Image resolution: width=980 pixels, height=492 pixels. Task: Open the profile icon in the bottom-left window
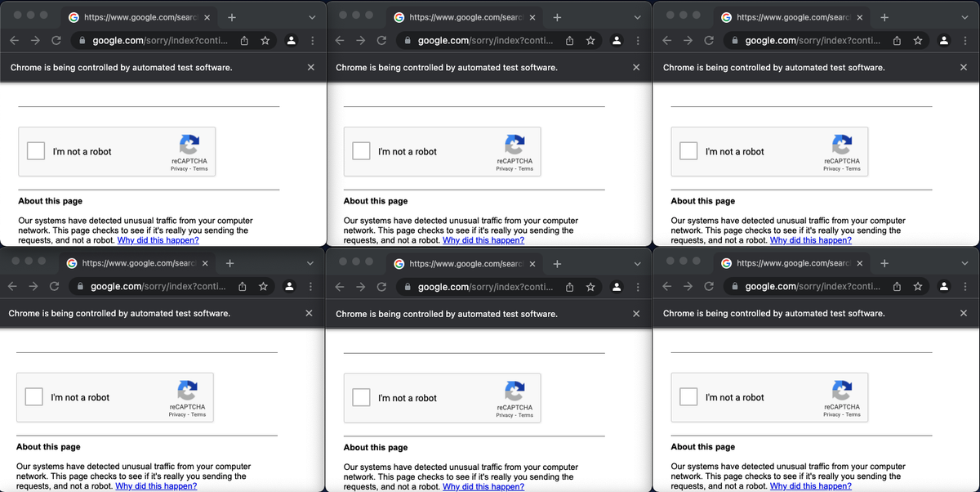[x=289, y=286]
